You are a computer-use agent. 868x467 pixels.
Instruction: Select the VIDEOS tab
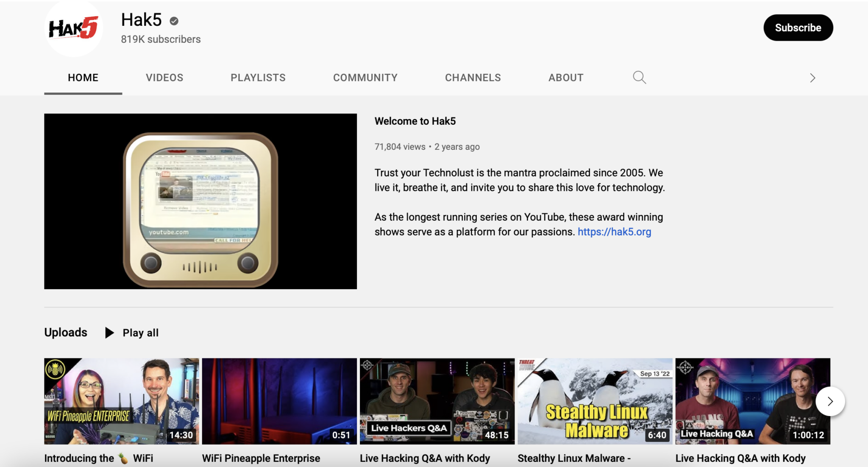[x=164, y=77]
